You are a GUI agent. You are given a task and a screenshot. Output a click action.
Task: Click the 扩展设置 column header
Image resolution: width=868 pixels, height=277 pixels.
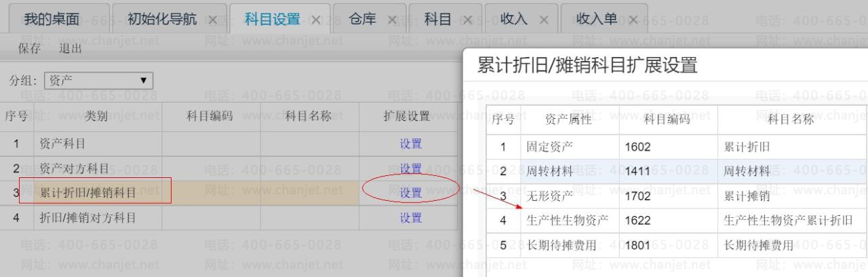[407, 116]
